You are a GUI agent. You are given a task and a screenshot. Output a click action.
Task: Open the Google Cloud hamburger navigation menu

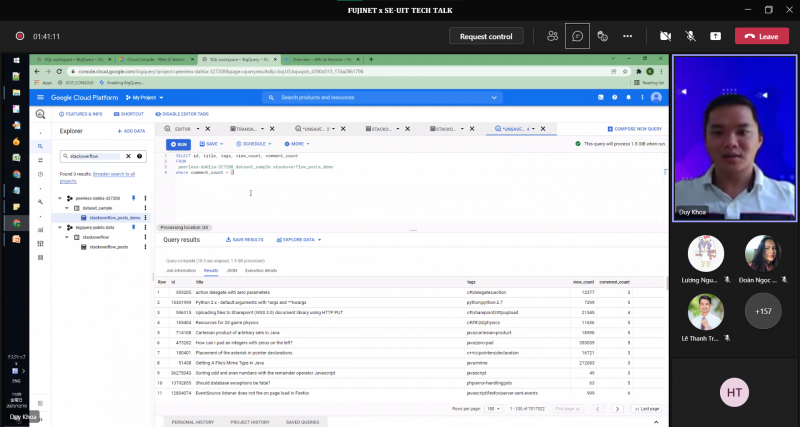pos(40,97)
